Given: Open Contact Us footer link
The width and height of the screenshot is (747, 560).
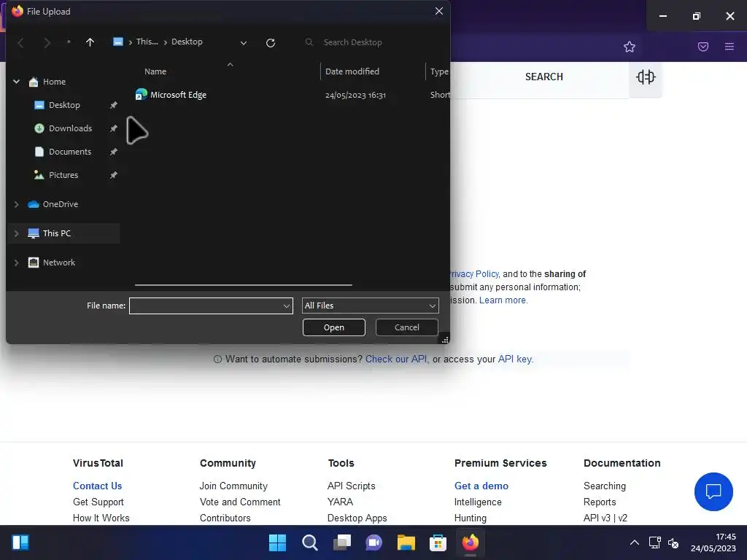Looking at the screenshot, I should [x=97, y=486].
